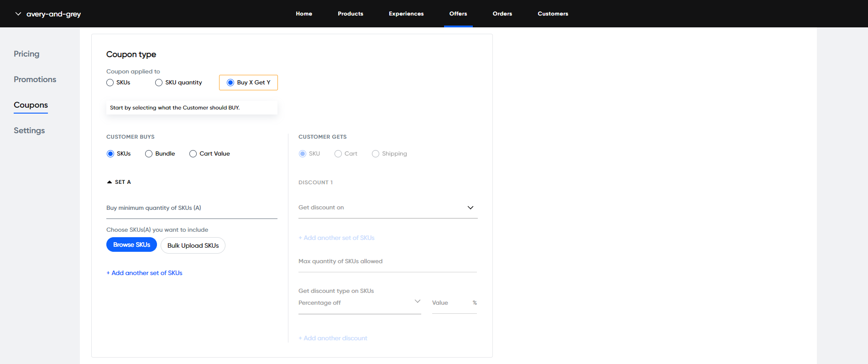Click the CUSTOMER GETS label
The height and width of the screenshot is (364, 868).
point(323,137)
